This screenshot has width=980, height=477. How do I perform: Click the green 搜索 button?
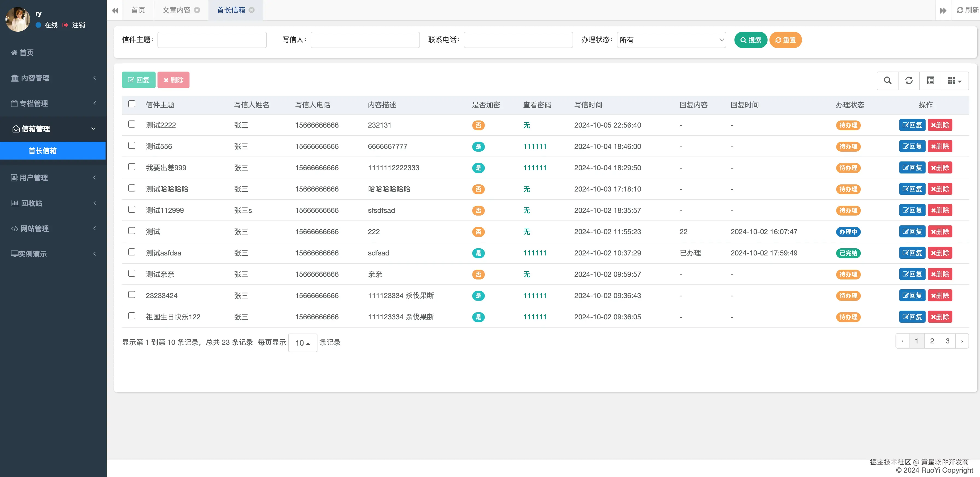point(750,40)
